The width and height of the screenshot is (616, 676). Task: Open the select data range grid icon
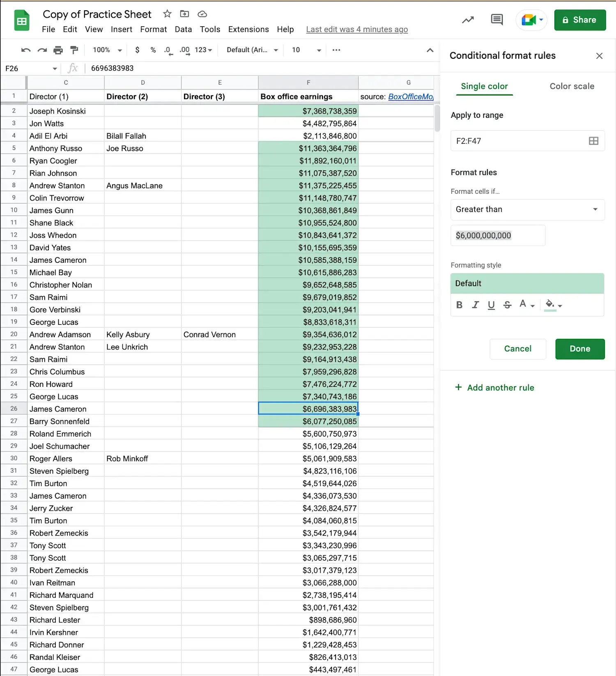point(593,141)
